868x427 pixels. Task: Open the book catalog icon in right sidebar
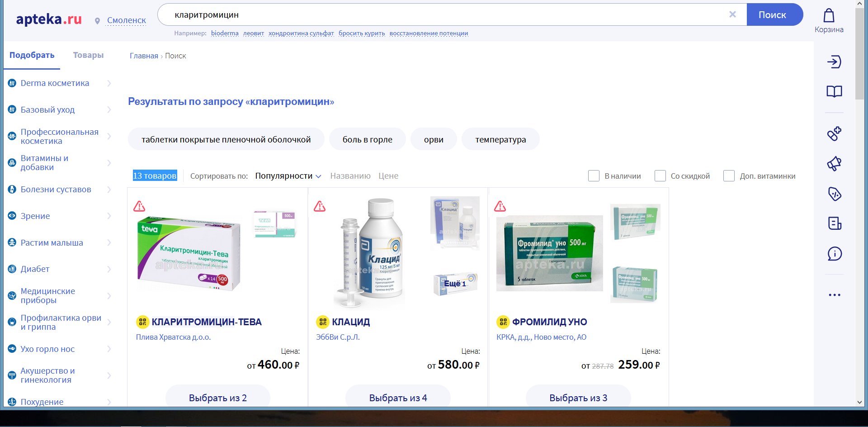834,91
